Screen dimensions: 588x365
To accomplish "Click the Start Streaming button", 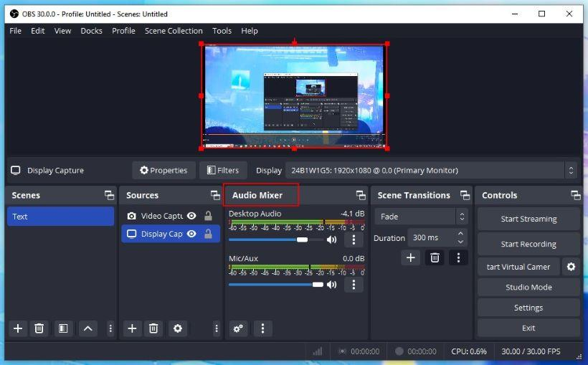I will tap(528, 219).
